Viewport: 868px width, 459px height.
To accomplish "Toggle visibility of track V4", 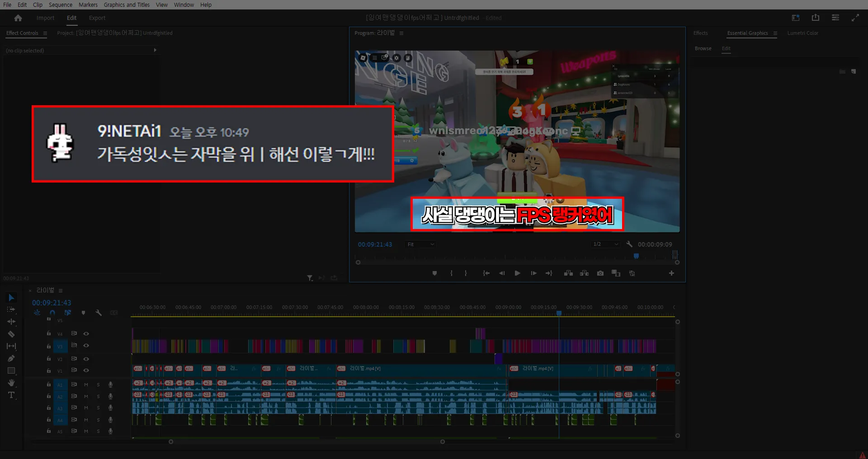I will (86, 334).
